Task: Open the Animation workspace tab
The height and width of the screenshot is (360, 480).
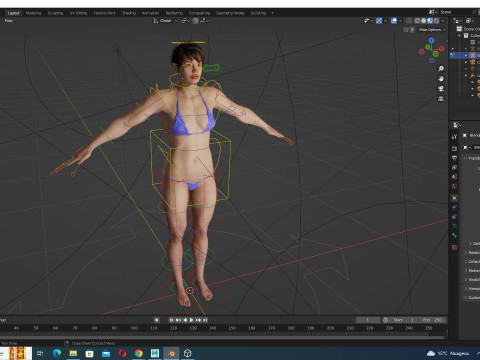Action: tap(150, 13)
